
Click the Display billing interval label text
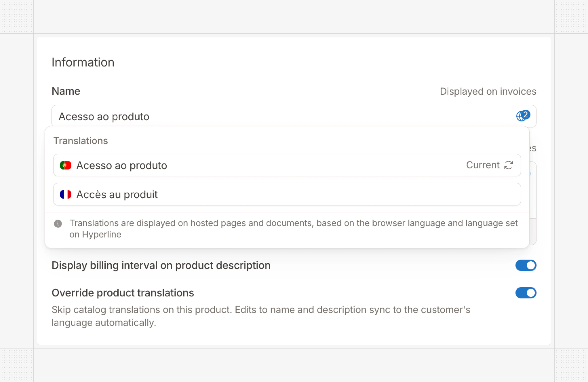coord(161,266)
